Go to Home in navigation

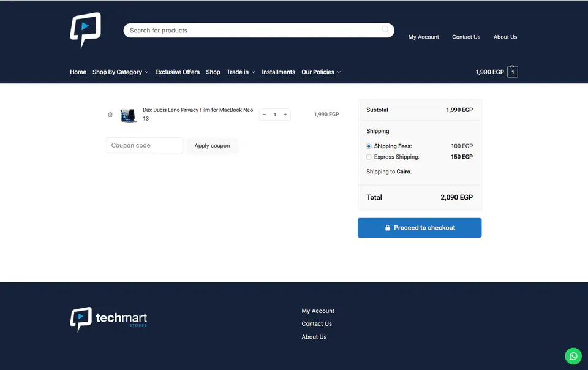coord(78,72)
